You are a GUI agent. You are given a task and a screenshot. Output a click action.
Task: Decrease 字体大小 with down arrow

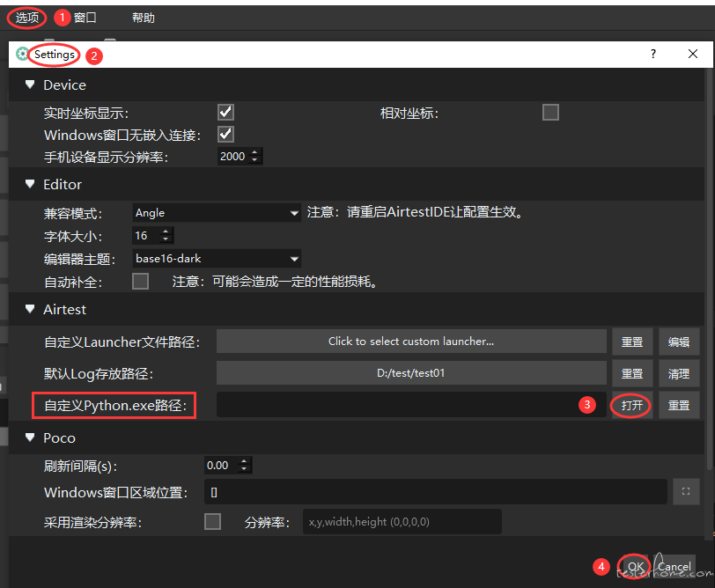166,239
